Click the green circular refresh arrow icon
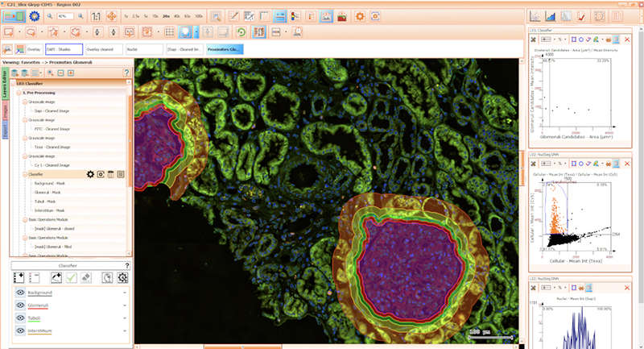Screen dimensions: 644x349 pos(242,32)
